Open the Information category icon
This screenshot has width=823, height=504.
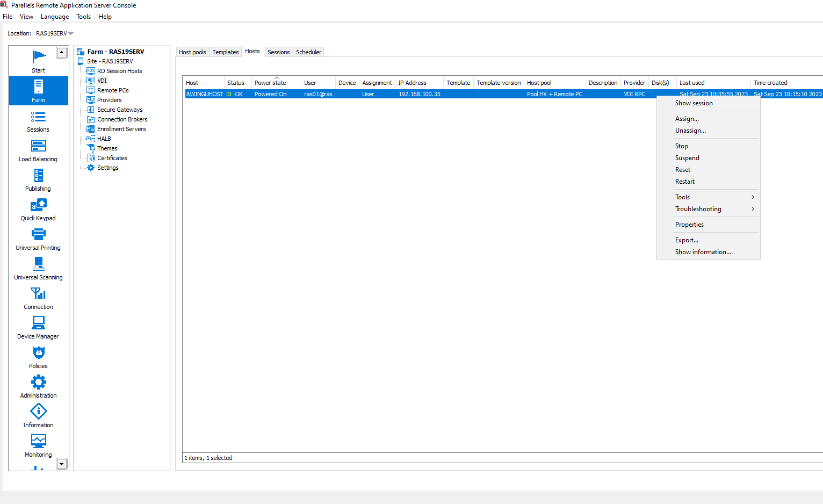(39, 412)
